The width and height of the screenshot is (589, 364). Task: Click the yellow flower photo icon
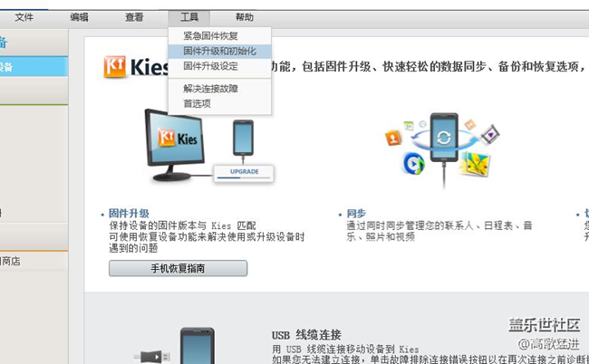(x=475, y=163)
